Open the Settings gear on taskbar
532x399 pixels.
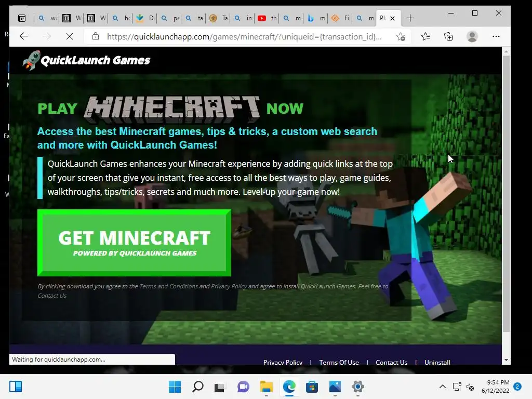click(357, 387)
